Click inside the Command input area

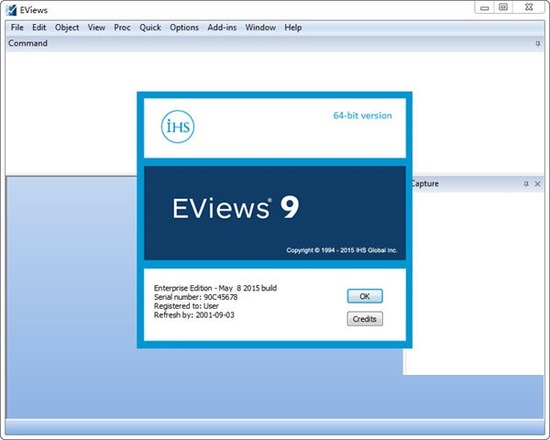point(275,113)
